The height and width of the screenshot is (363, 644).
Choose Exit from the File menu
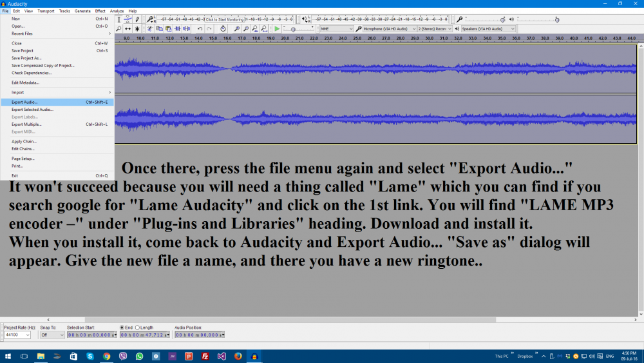tap(57, 175)
